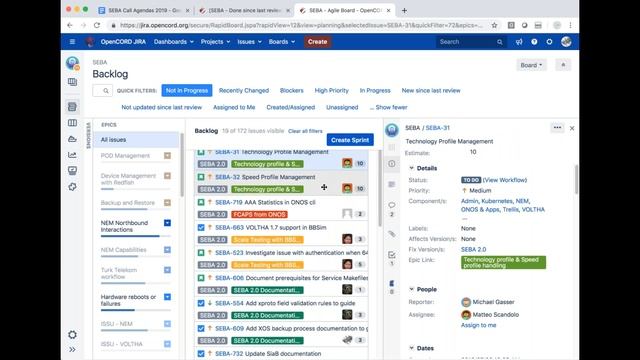Open the Active sprints board icon in the sidebar
This screenshot has width=640, height=360.
72,123
